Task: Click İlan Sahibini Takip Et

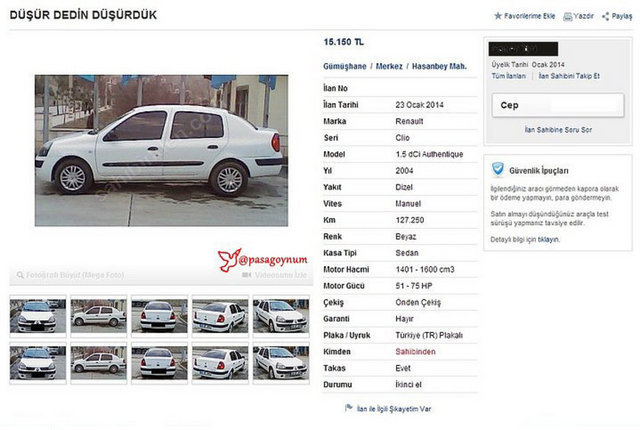Action: [x=569, y=76]
